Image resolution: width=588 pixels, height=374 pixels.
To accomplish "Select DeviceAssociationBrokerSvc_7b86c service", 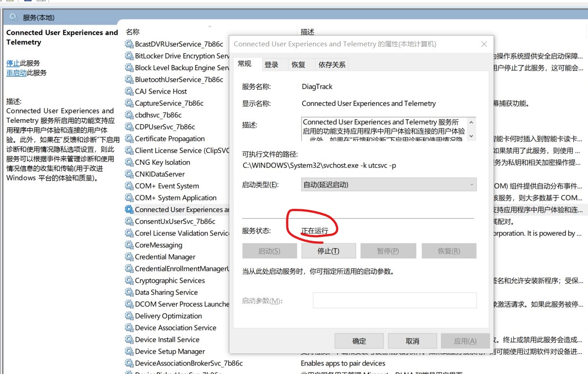I will (x=189, y=363).
